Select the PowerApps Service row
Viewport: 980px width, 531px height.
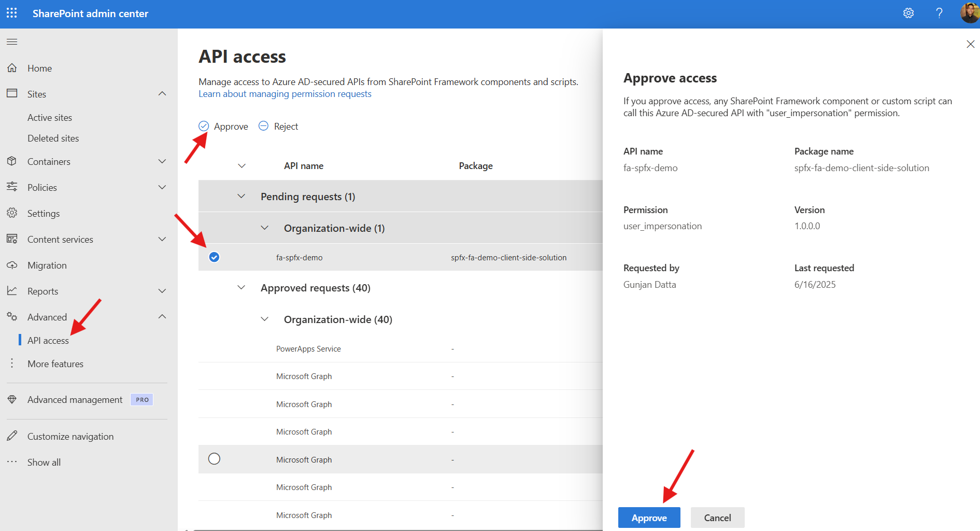coord(400,349)
